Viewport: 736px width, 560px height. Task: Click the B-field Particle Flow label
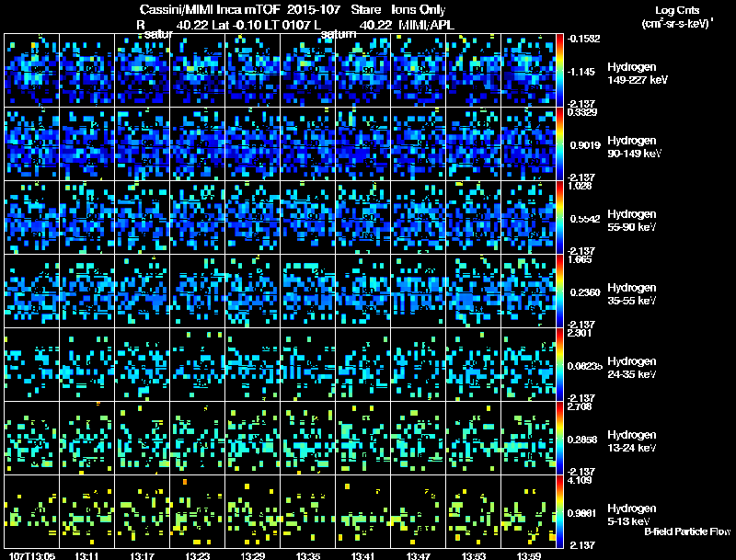[x=687, y=531]
